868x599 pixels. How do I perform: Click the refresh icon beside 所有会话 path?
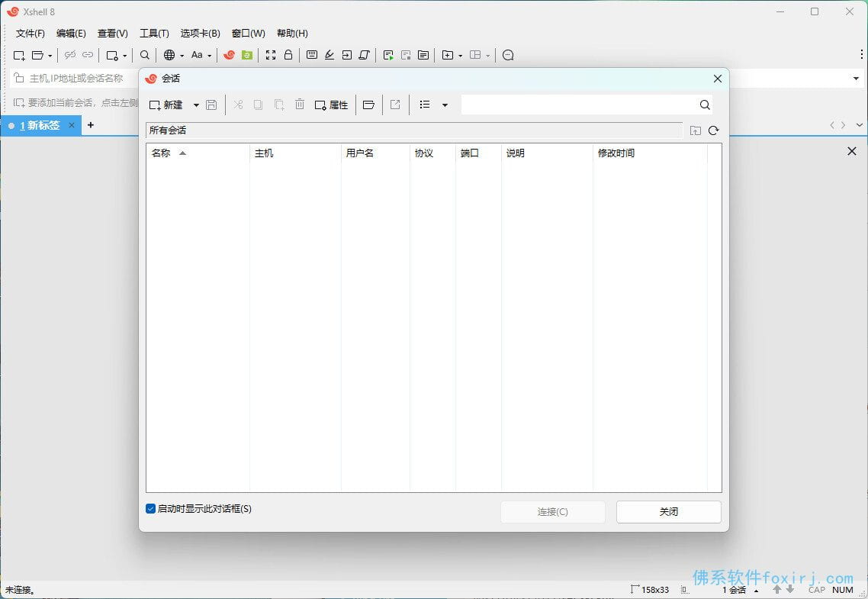pos(714,130)
